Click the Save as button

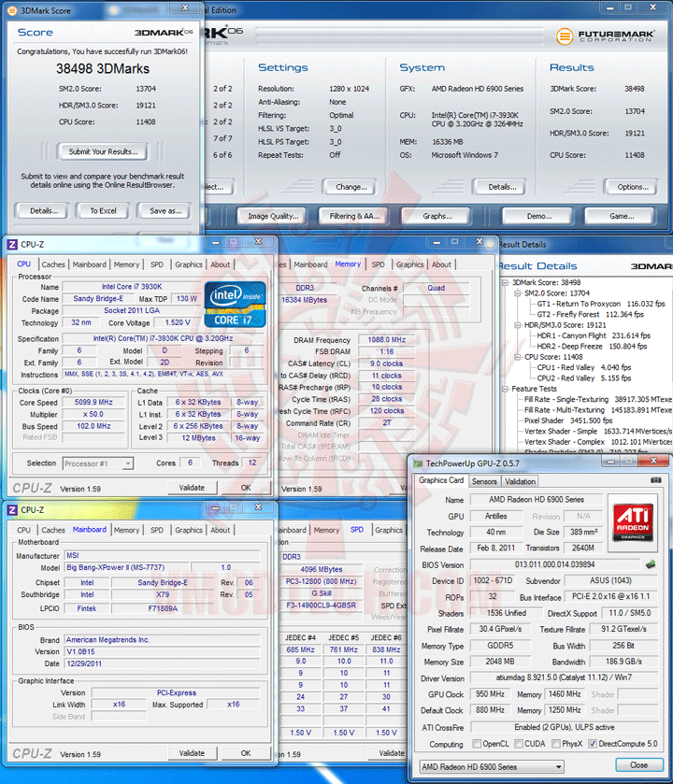point(165,211)
